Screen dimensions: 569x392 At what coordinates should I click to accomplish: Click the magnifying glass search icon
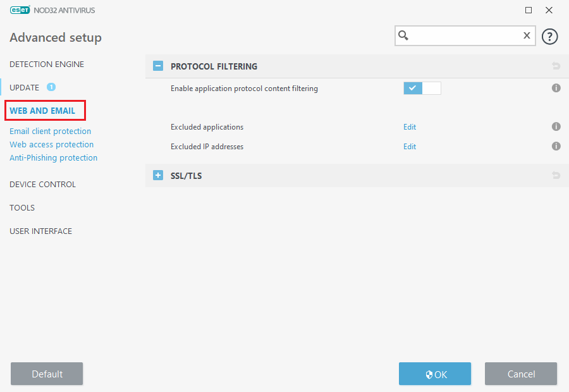click(x=403, y=35)
